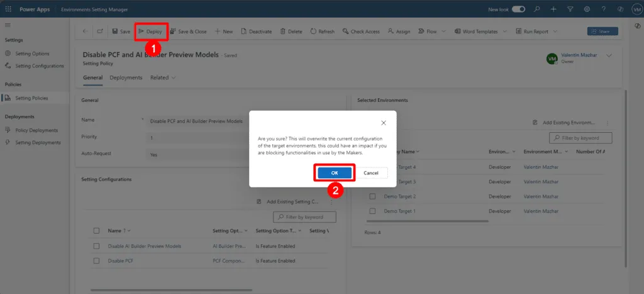644x294 pixels.
Task: Open the AI Builder Pre... setting option link
Action: [229, 246]
